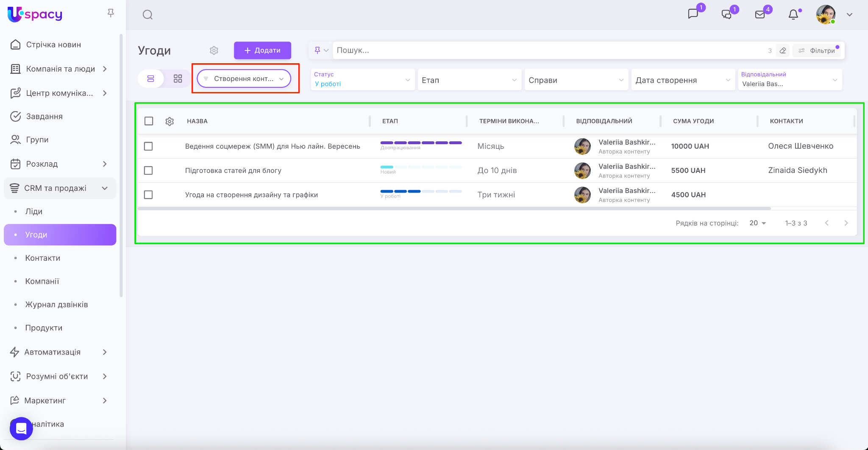Open the mail envelope icon with badge
The image size is (868, 450).
click(760, 15)
